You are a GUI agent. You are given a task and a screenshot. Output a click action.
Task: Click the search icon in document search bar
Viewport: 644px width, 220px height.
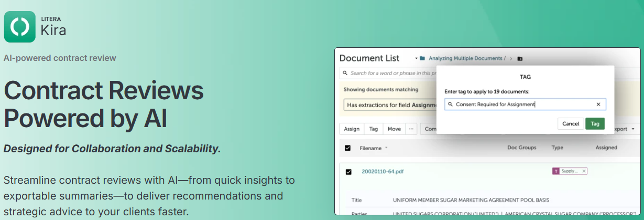pyautogui.click(x=345, y=73)
